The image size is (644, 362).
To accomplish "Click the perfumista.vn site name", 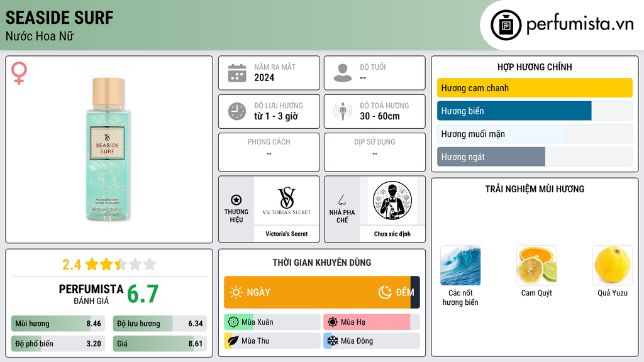I will [580, 24].
